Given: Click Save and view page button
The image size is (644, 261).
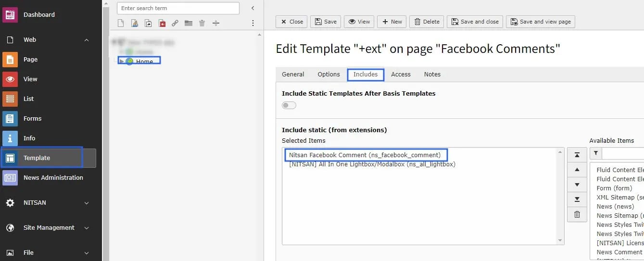Looking at the screenshot, I should pos(540,22).
